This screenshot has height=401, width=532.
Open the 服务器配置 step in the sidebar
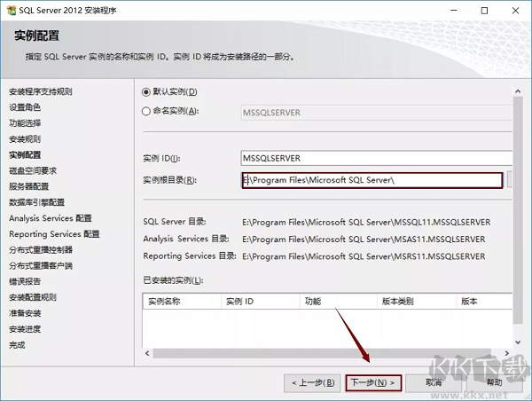29,186
